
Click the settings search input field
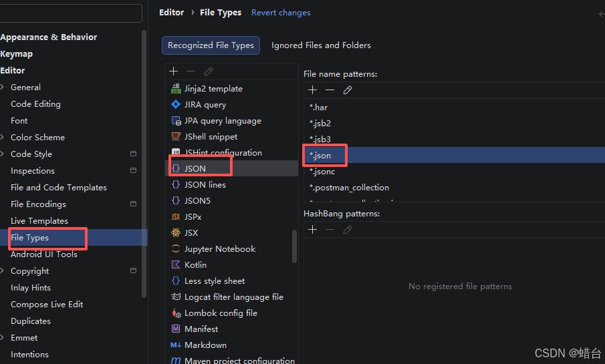[x=71, y=13]
